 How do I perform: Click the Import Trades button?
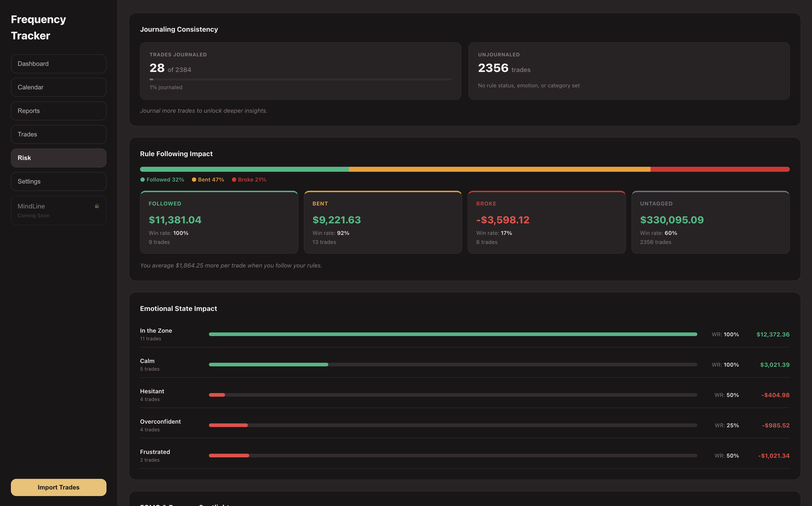(x=59, y=487)
